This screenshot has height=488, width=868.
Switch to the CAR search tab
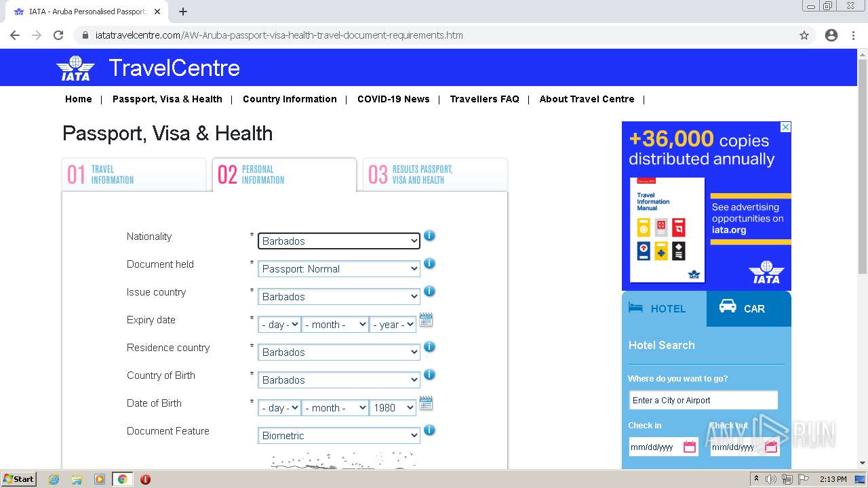(749, 308)
